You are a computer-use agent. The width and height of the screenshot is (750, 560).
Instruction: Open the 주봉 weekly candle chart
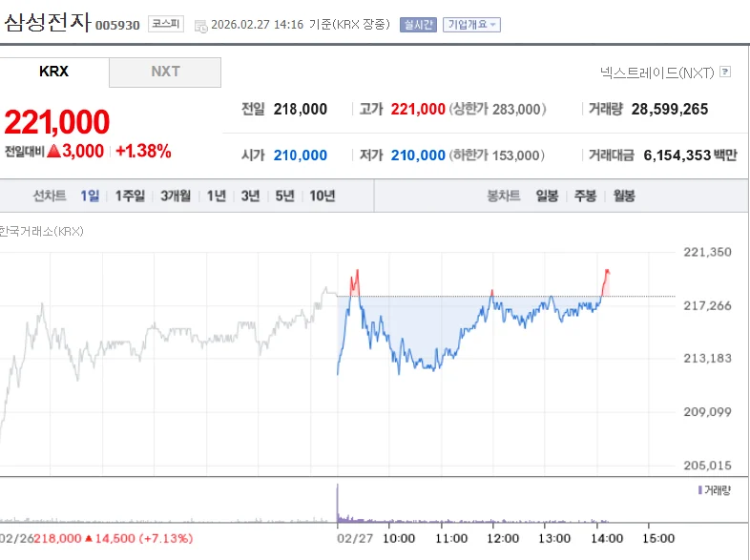click(x=585, y=196)
